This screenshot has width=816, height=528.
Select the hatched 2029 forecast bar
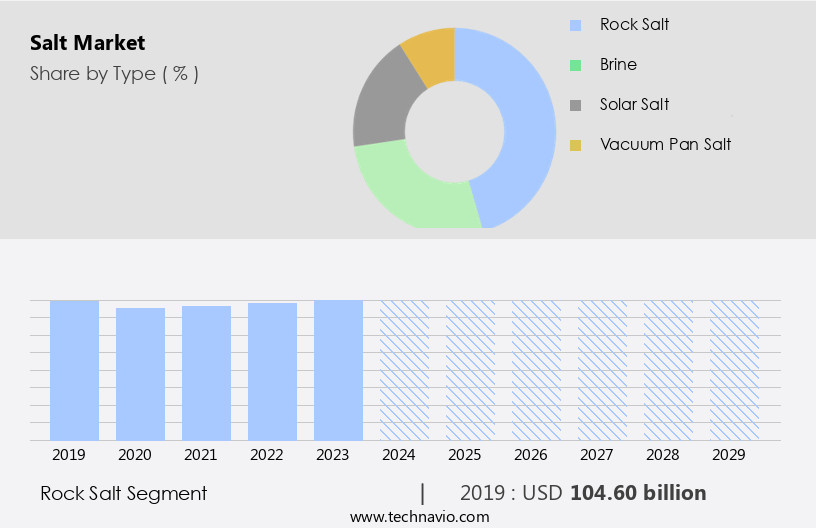[734, 370]
